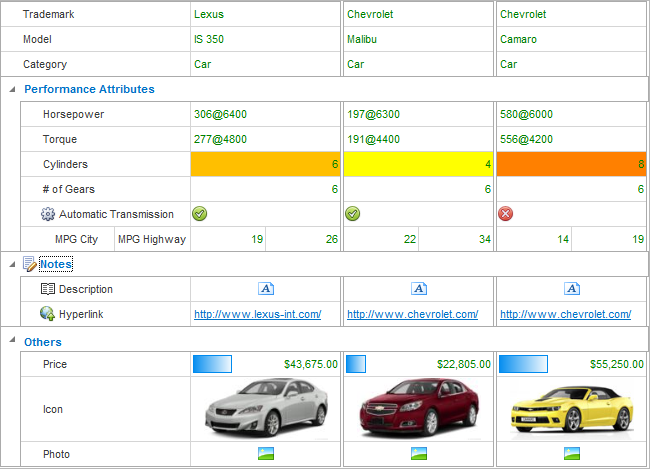Select the Cylinders row header
The image size is (650, 469).
[x=105, y=164]
